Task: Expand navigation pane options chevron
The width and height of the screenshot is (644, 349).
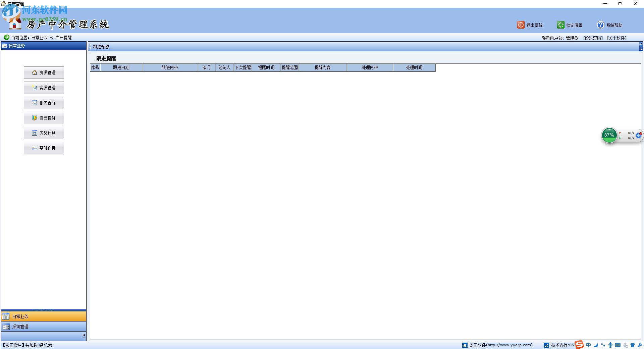Action: 84,336
